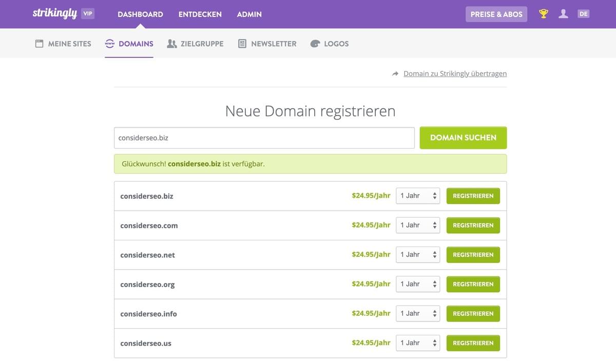Open the Admin section
The height and width of the screenshot is (364, 616).
(x=249, y=14)
